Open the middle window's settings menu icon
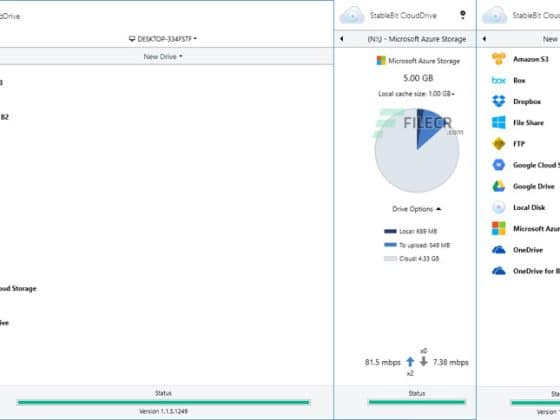560x420 pixels. point(462,15)
